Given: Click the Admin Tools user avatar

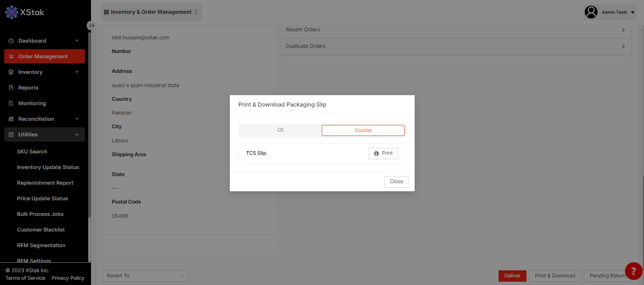Looking at the screenshot, I should (591, 12).
